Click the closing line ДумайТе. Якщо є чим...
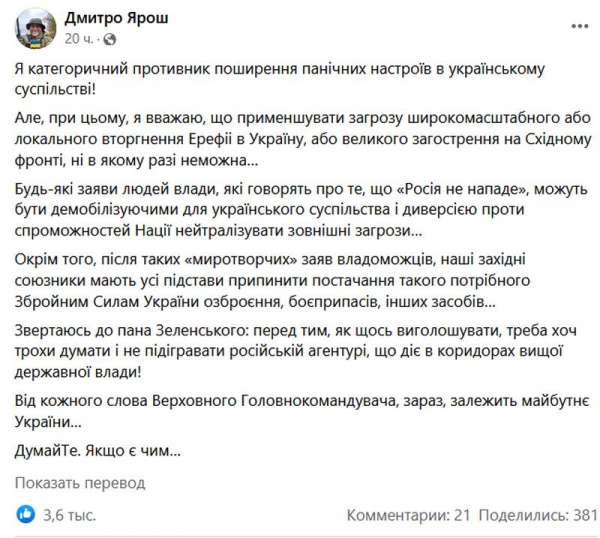 98,451
